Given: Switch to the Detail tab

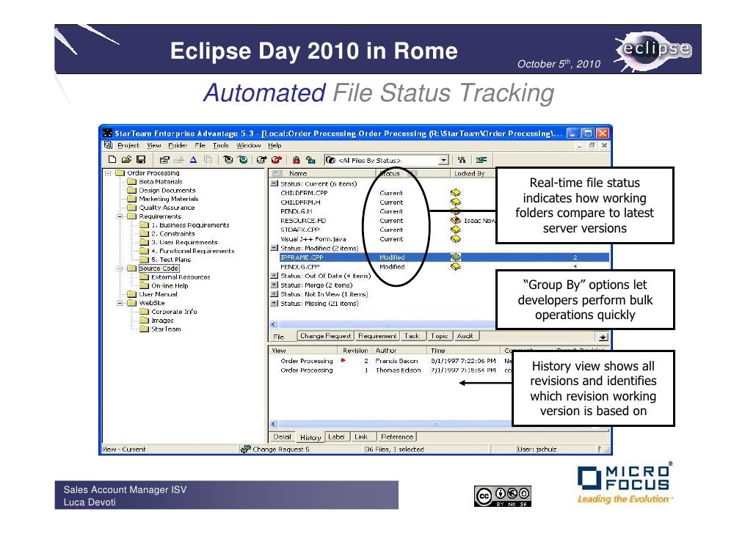Looking at the screenshot, I should pyautogui.click(x=282, y=436).
